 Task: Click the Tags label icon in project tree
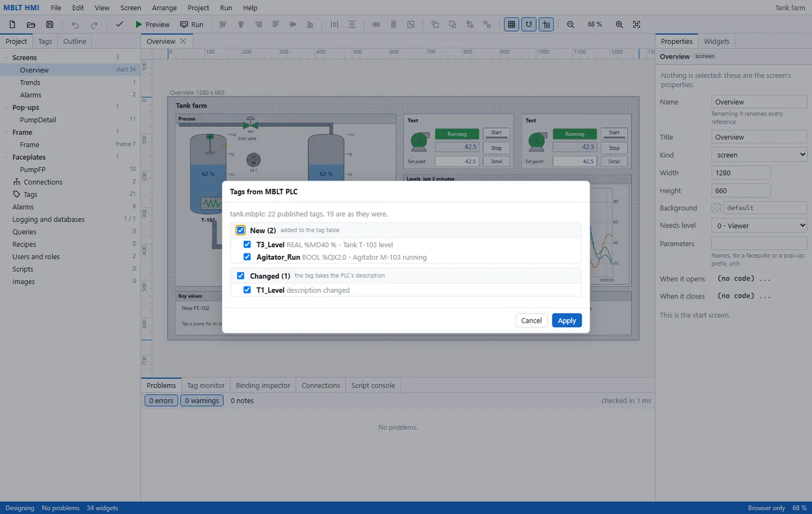click(17, 195)
